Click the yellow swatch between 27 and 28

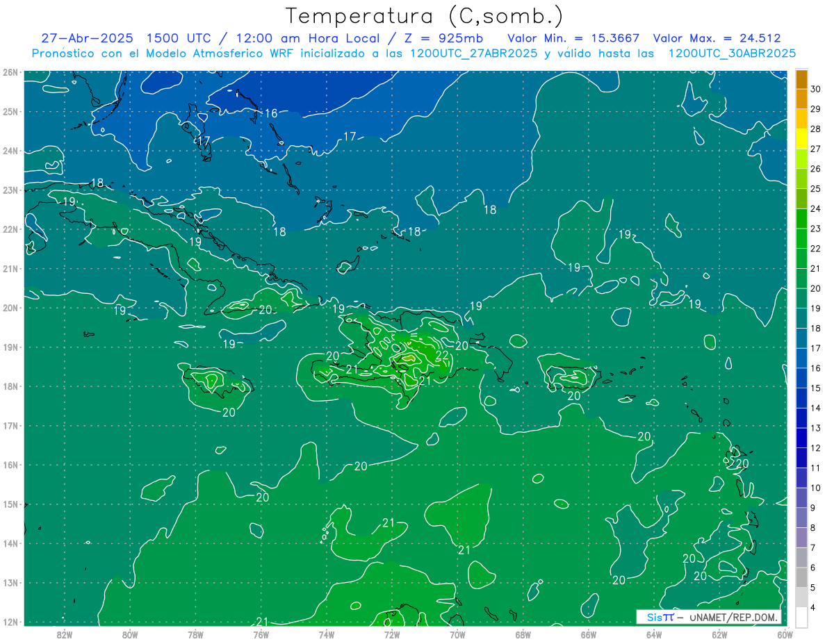coord(801,139)
